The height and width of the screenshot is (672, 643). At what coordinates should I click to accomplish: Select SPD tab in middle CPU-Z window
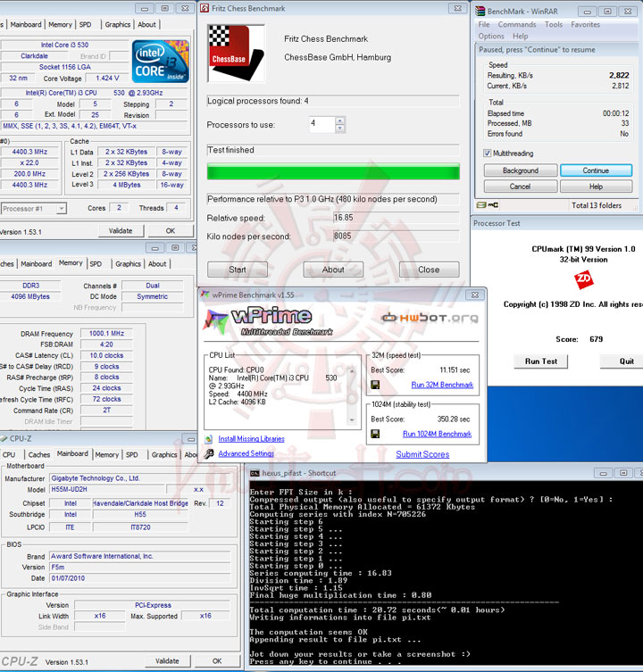click(96, 264)
